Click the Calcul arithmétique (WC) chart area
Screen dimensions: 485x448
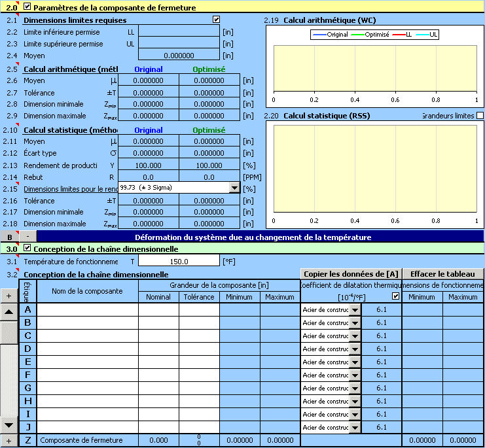(375, 68)
